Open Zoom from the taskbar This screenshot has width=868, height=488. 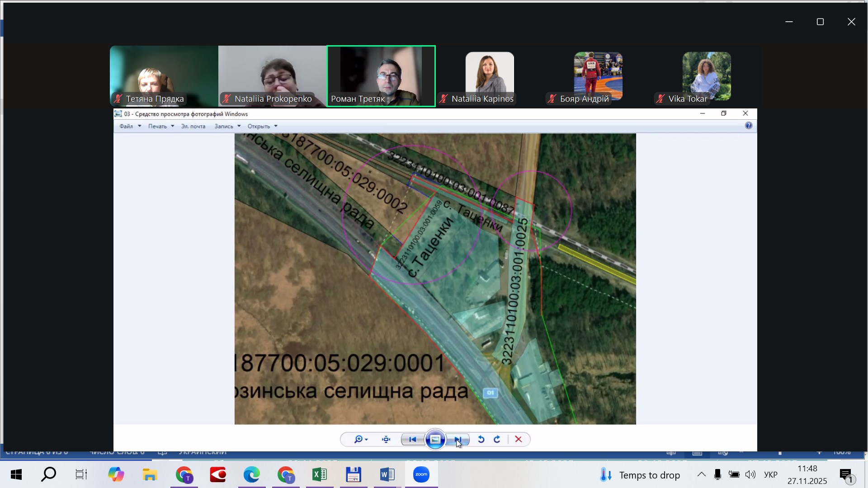click(421, 474)
